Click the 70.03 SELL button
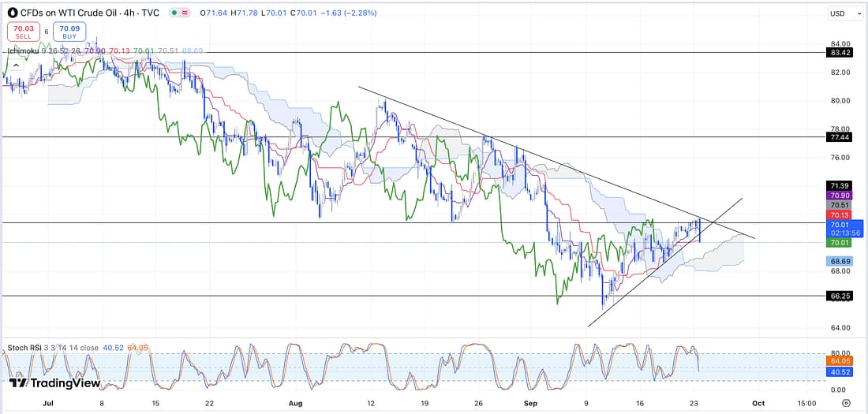 (23, 32)
